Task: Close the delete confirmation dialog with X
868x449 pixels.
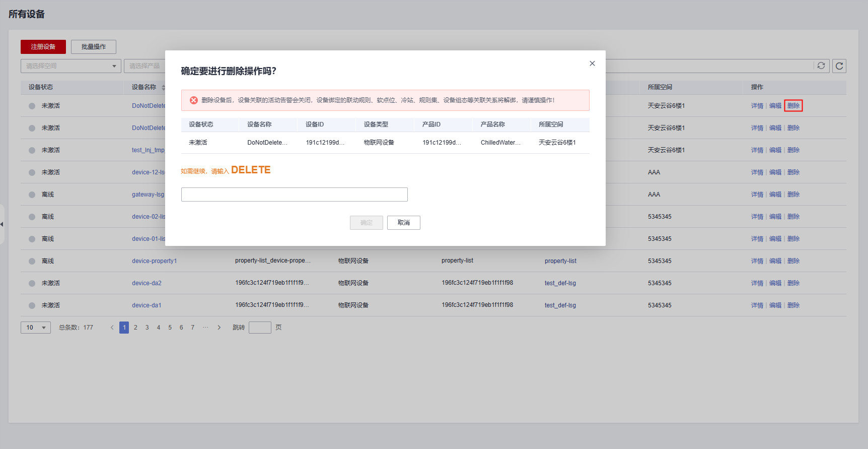Action: pos(592,63)
